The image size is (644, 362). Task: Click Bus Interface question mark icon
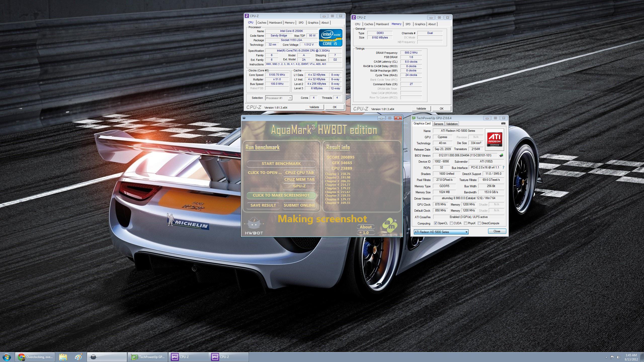pyautogui.click(x=503, y=167)
